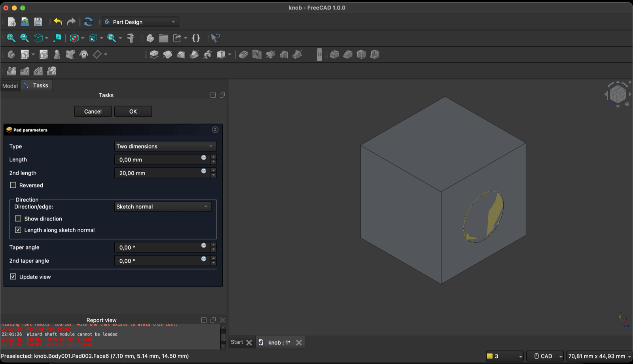The height and width of the screenshot is (364, 633).
Task: Undo the last action
Action: pos(58,22)
